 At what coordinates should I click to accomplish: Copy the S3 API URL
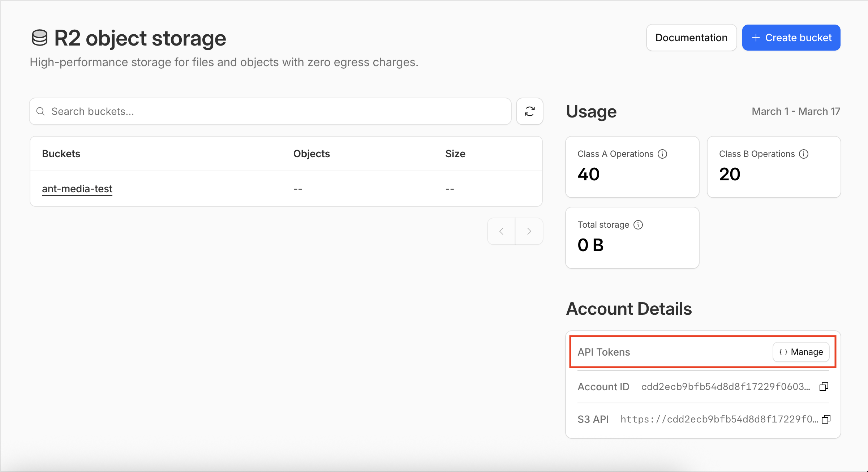(826, 419)
